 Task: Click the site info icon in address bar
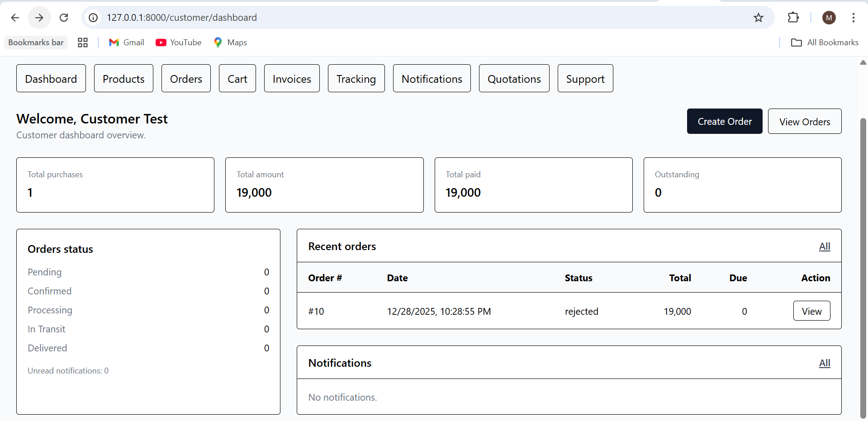[93, 18]
